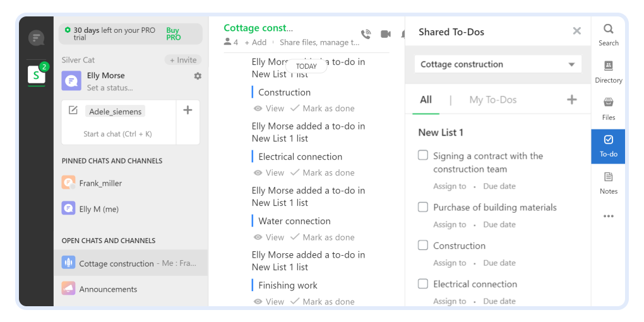Open profile settings gear icon
The width and height of the screenshot is (644, 322).
pyautogui.click(x=198, y=76)
